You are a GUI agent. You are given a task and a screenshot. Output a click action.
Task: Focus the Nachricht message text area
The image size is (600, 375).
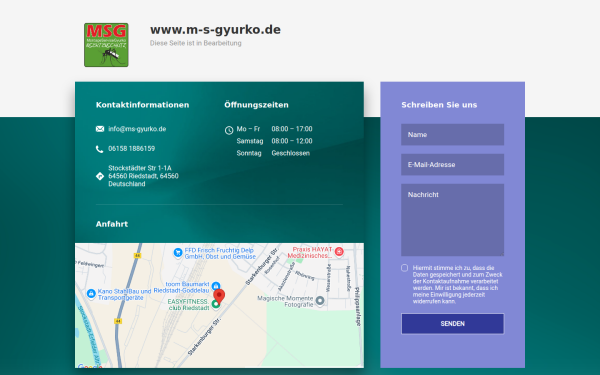click(453, 220)
